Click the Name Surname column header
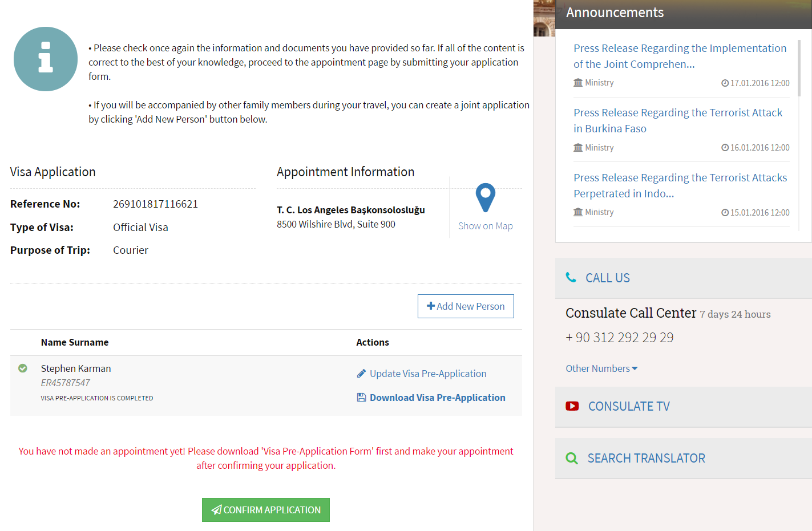812x531 pixels. (x=75, y=342)
